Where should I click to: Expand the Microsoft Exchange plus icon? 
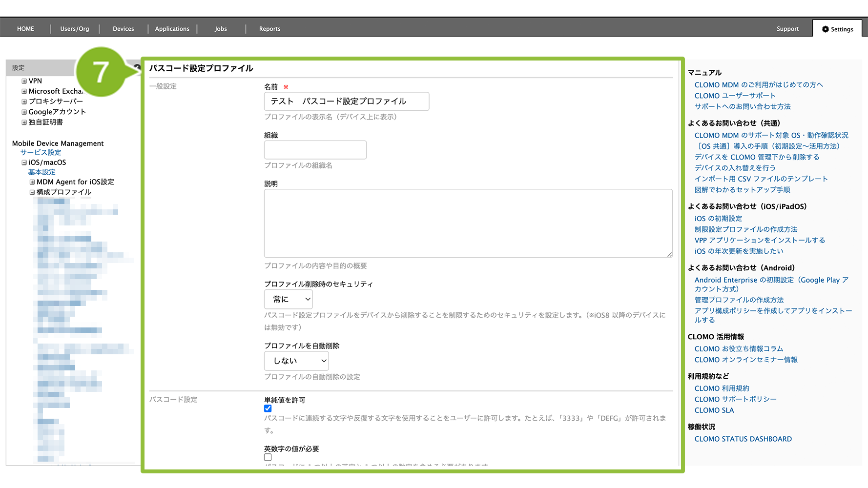(24, 91)
